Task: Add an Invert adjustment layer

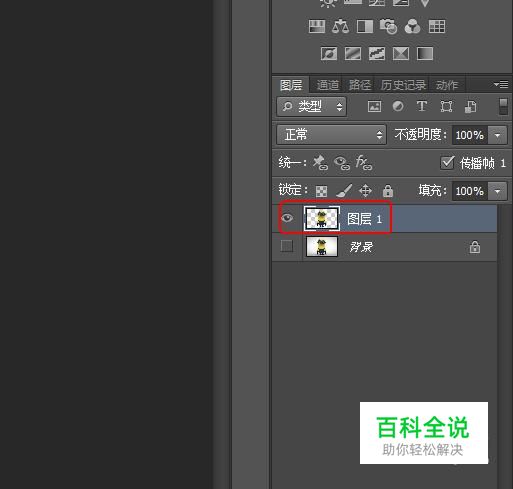Action: (329, 53)
